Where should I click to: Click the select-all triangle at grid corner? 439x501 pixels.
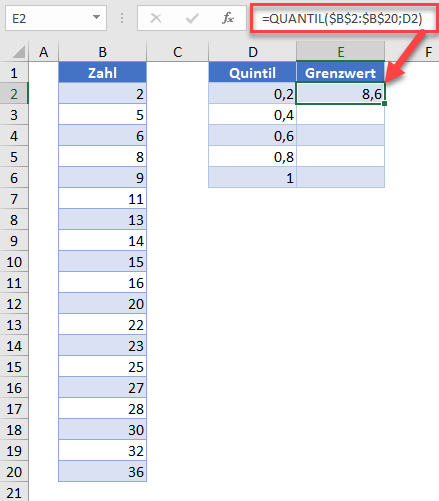tap(18, 52)
